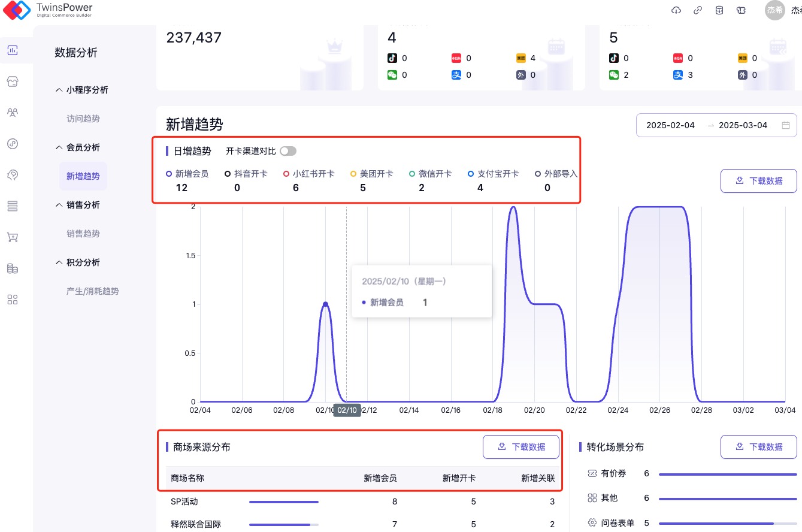Click 下载数据 button in 转化场景分布 section

(758, 447)
